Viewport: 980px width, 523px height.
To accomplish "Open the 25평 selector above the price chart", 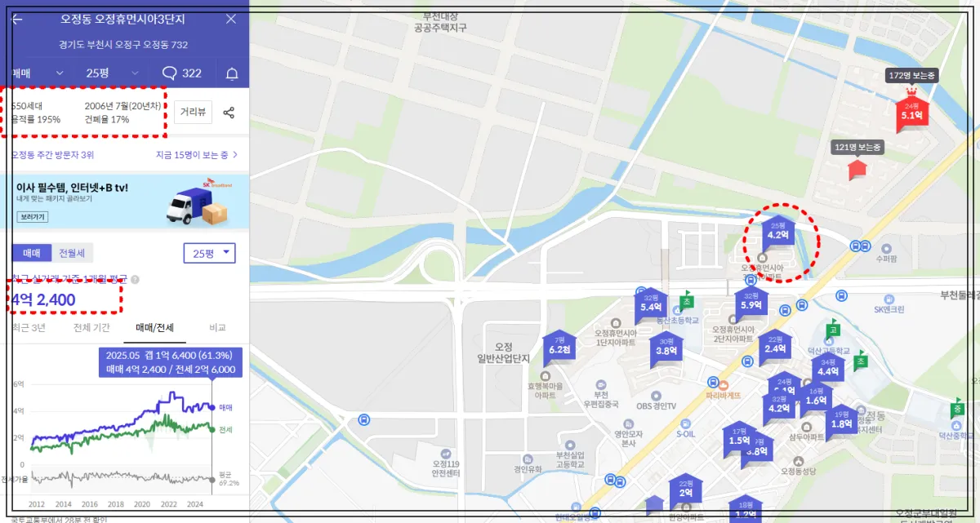I will click(207, 253).
